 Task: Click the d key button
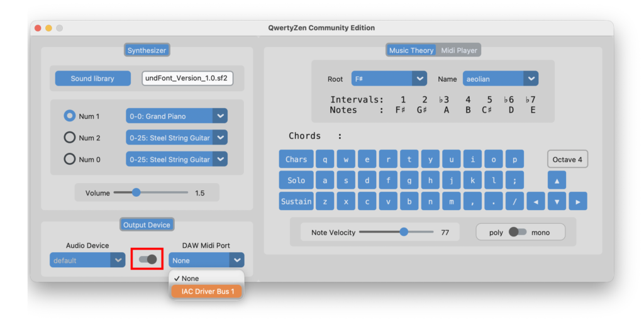coord(367,180)
